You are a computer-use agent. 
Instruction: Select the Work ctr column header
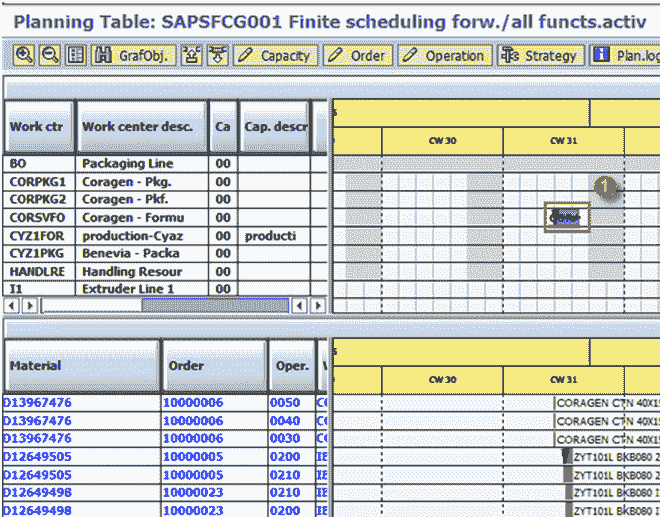click(x=39, y=126)
